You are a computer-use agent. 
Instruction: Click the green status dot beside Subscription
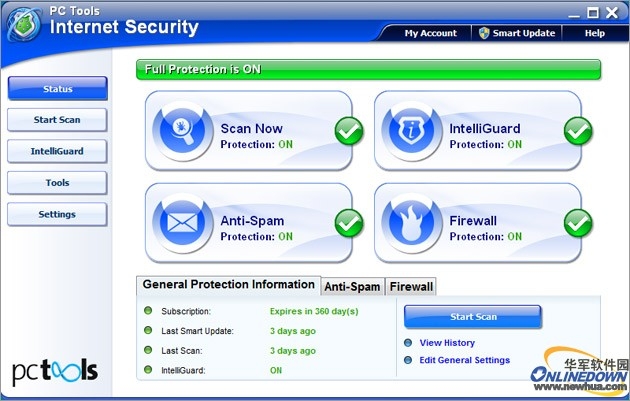click(148, 311)
